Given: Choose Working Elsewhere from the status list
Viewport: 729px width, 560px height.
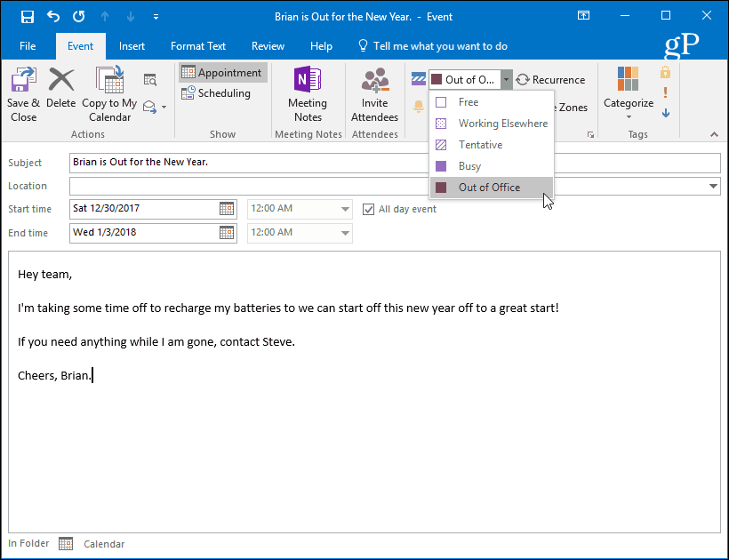Looking at the screenshot, I should (502, 124).
